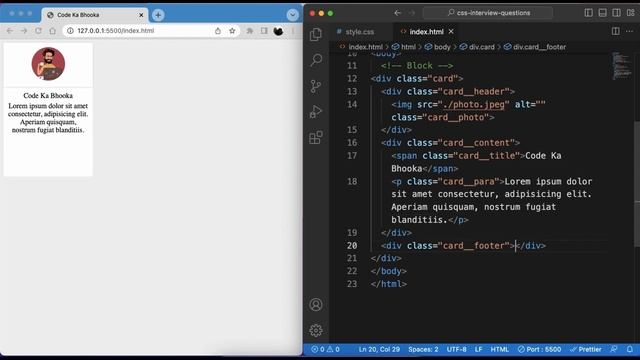Click the VS Code go forward arrow
Viewport: 640px width, 360px height.
coord(412,13)
